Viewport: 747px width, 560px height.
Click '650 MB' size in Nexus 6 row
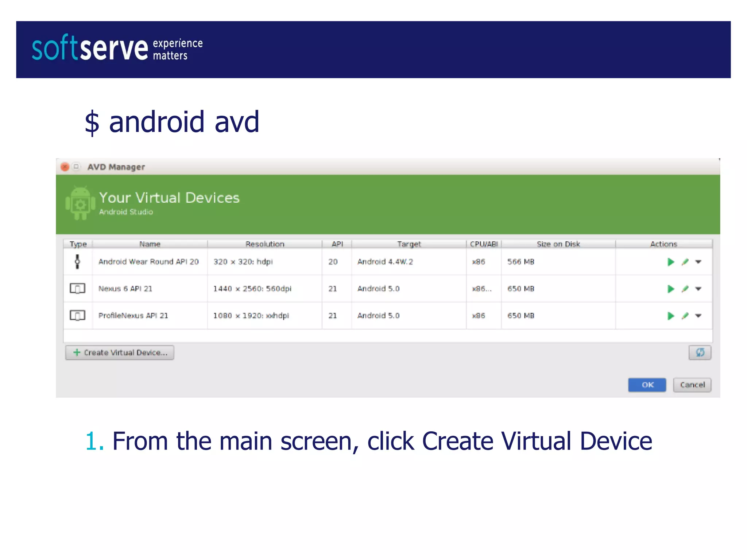coord(521,289)
